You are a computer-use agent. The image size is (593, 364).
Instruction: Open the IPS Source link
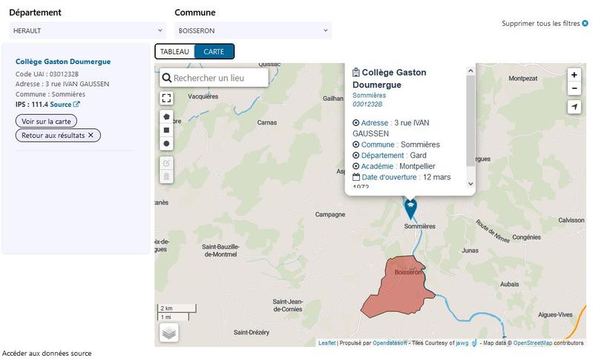65,105
